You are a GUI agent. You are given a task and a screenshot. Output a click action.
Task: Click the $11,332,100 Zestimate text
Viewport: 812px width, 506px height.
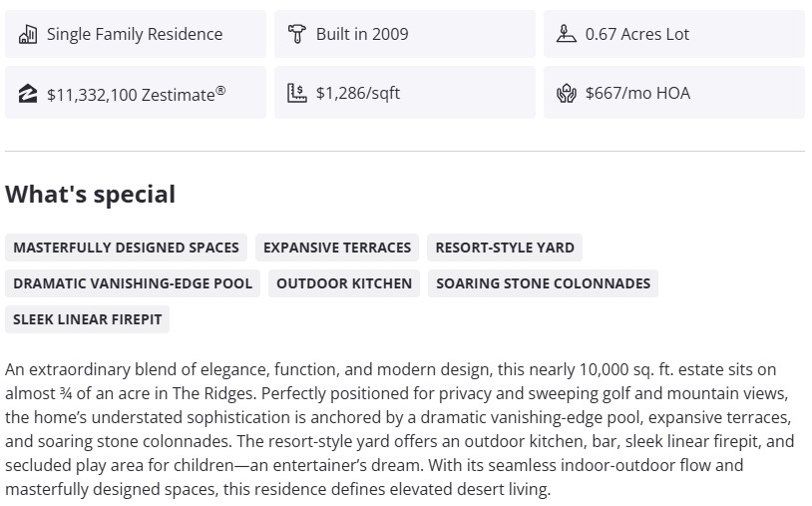[136, 94]
